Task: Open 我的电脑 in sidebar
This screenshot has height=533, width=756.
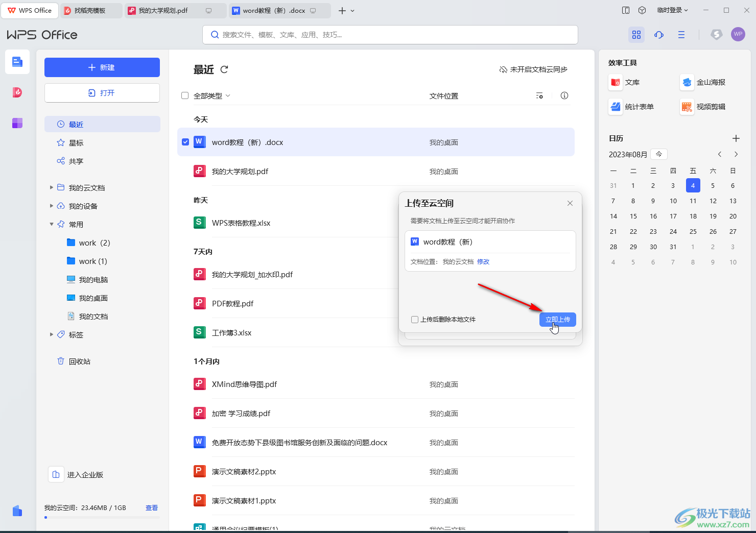Action: click(x=87, y=279)
